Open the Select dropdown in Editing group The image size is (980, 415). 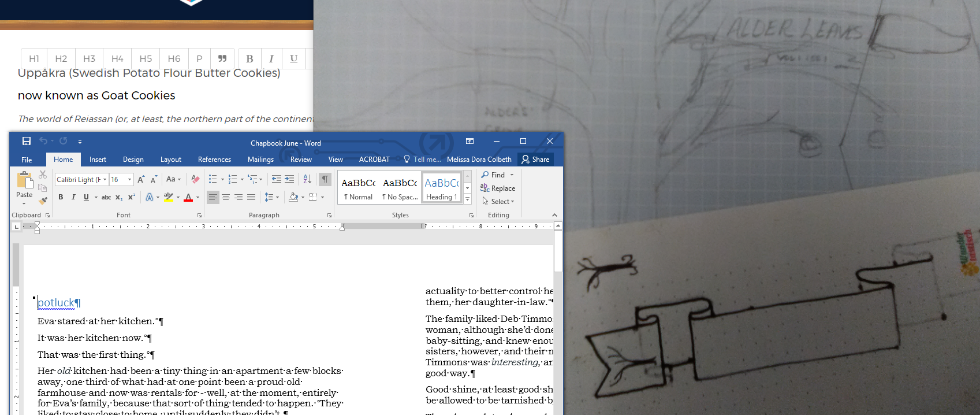click(500, 202)
